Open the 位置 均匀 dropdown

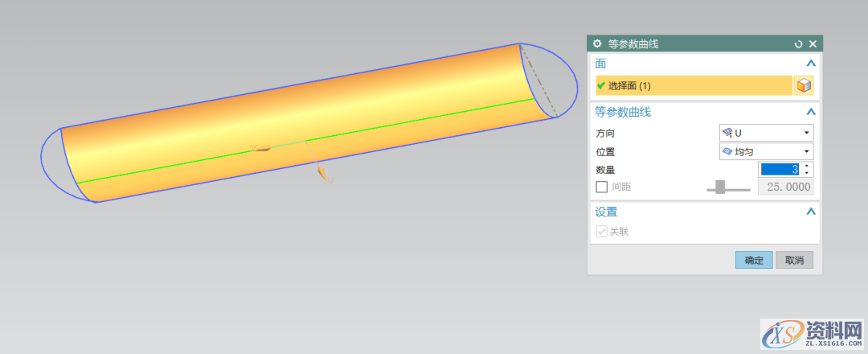point(766,151)
